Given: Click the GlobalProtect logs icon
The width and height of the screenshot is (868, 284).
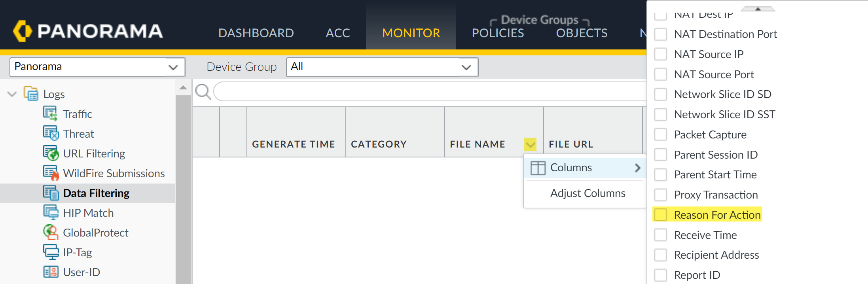Looking at the screenshot, I should coord(50,233).
